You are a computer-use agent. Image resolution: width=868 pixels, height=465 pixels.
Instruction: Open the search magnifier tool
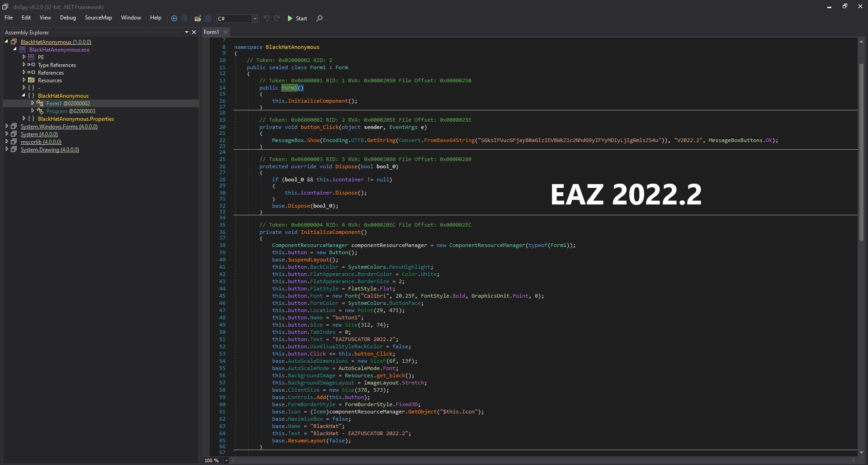(320, 19)
